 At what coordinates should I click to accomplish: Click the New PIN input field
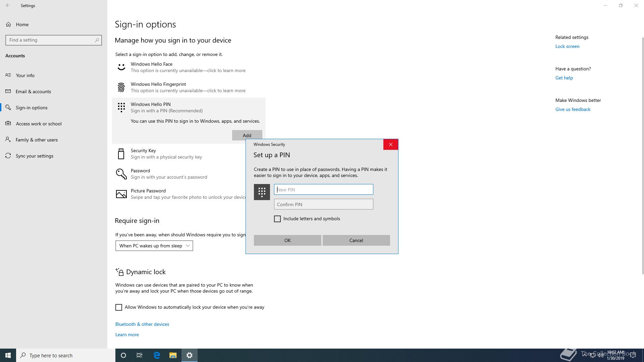[323, 189]
